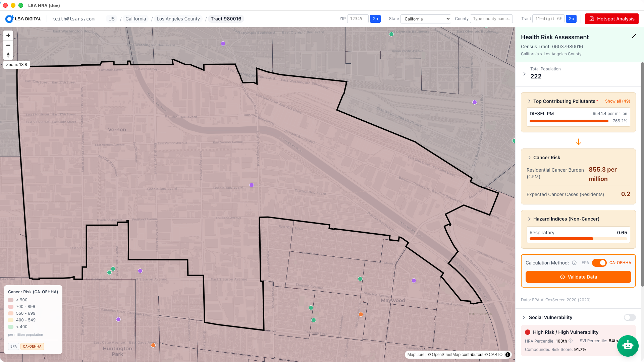
Task: Click the Go button next to ZIP
Action: (x=375, y=19)
